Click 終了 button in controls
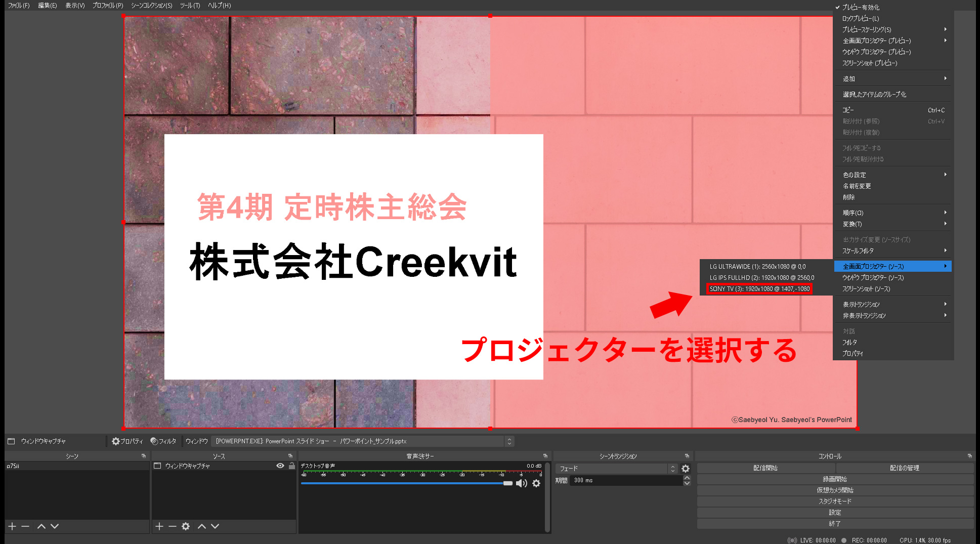 [x=835, y=524]
